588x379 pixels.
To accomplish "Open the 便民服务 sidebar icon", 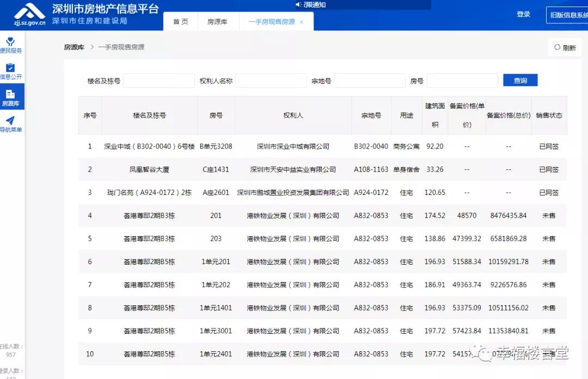I will click(10, 45).
